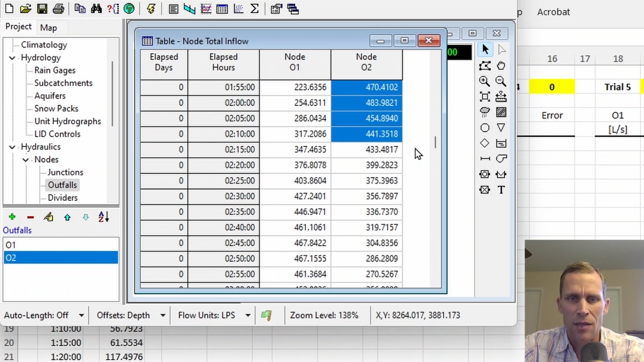Click the Print toolbar icon
The image size is (644, 362).
(x=58, y=9)
